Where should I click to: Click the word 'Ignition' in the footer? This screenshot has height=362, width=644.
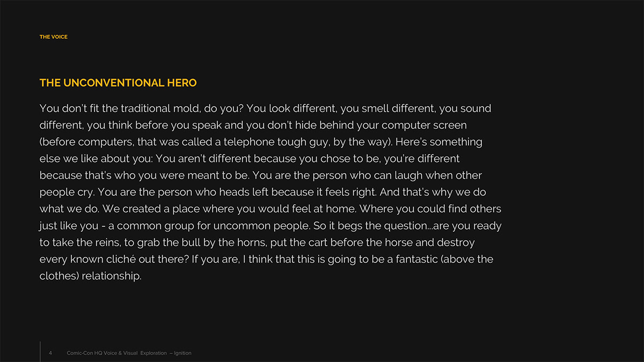(182, 353)
